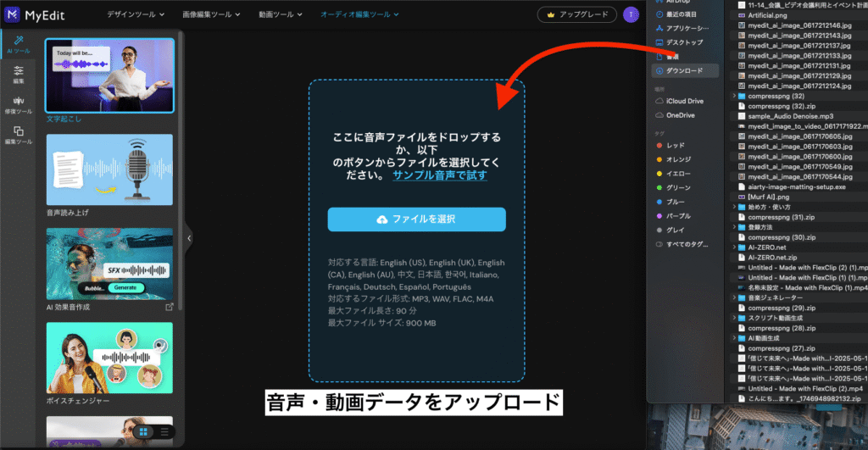Expand the AI動画生成 folder in Finder
Viewport: 868px width, 450px height.
point(734,338)
